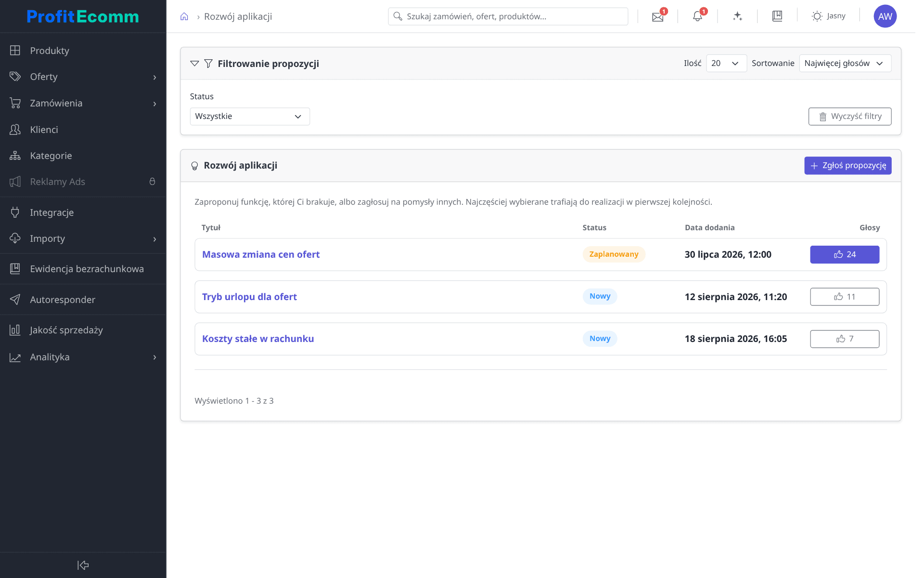Open the Koszty stałe w rachunku link
Screen dimensions: 924x578
[258, 339]
